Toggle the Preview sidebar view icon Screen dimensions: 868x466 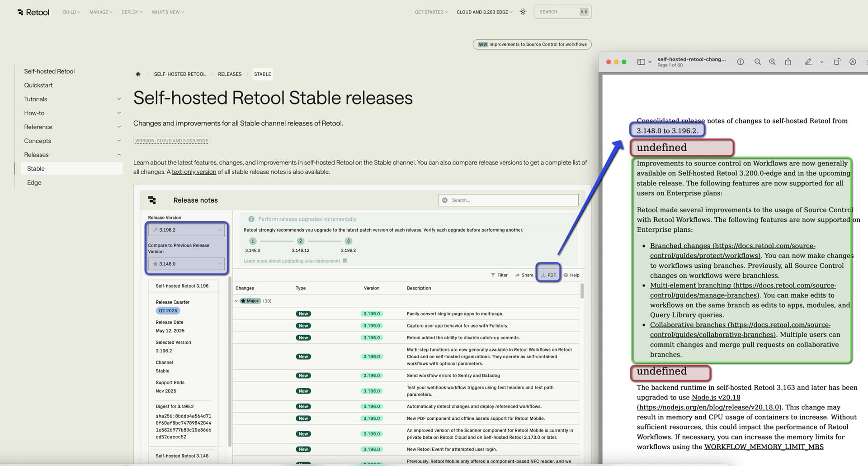(641, 62)
